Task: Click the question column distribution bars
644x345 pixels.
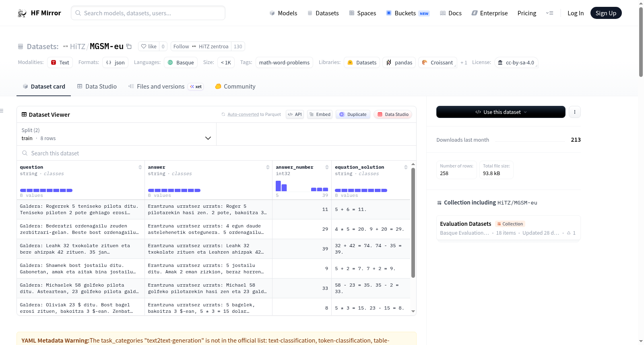Action: coord(46,190)
